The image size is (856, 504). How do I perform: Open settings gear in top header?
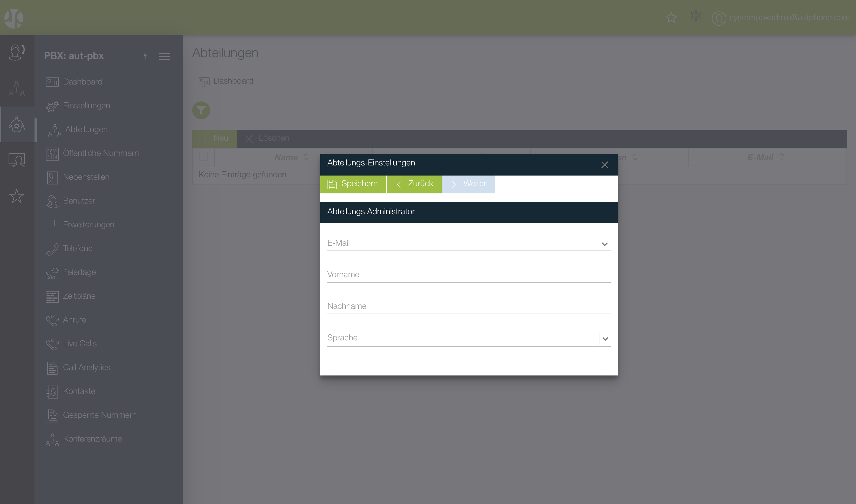[x=695, y=16]
